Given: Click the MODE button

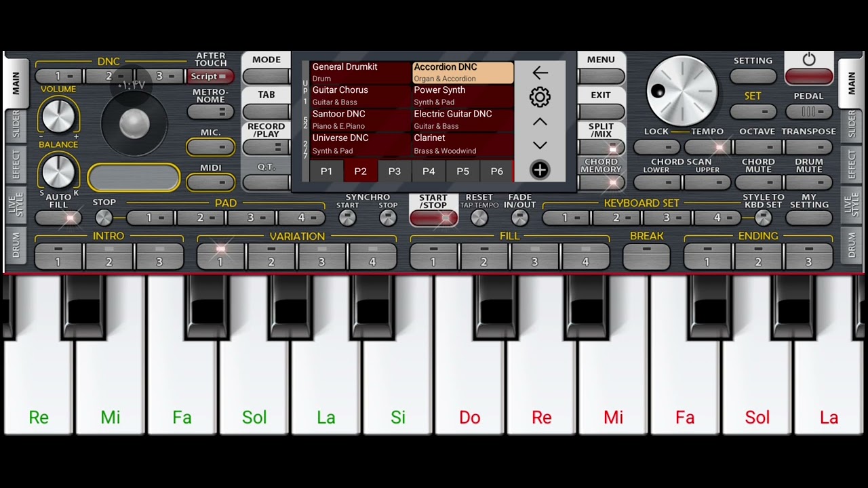Looking at the screenshot, I should [267, 76].
